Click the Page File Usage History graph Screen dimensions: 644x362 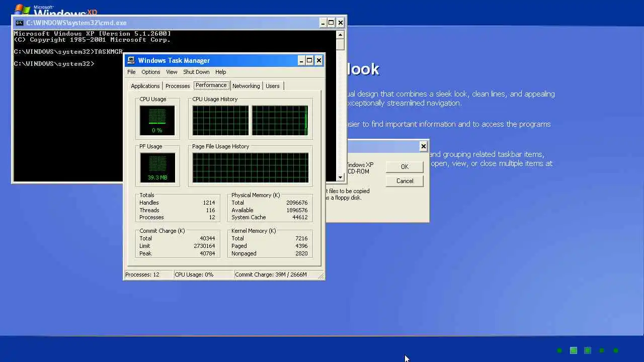[250, 167]
